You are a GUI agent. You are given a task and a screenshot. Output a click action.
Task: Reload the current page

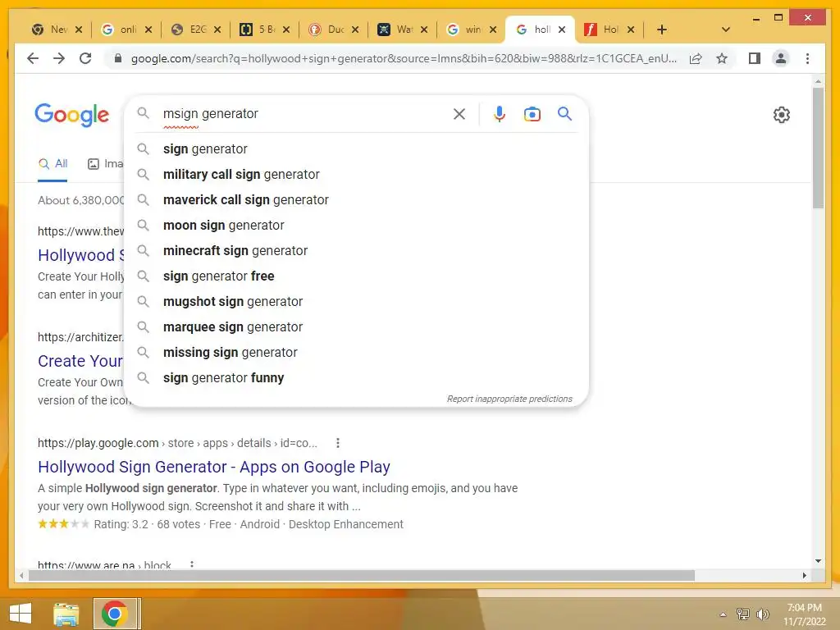coord(85,58)
